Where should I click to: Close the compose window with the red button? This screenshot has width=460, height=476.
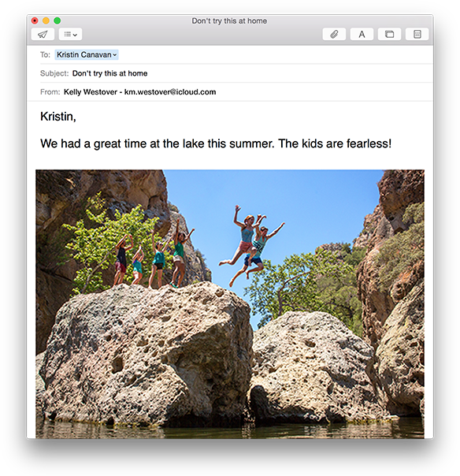pyautogui.click(x=35, y=20)
